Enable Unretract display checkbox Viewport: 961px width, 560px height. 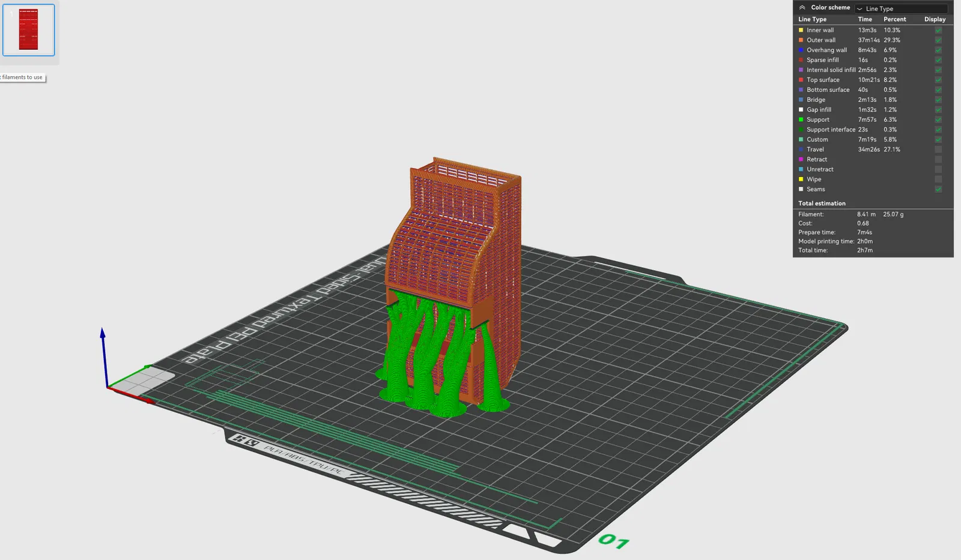click(x=938, y=169)
